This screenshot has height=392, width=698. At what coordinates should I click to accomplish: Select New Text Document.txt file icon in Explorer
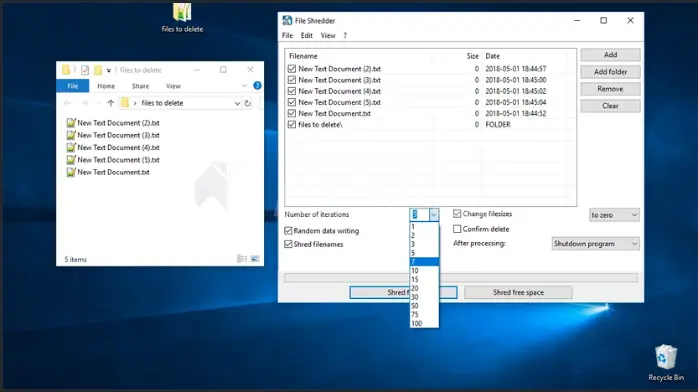(x=71, y=172)
